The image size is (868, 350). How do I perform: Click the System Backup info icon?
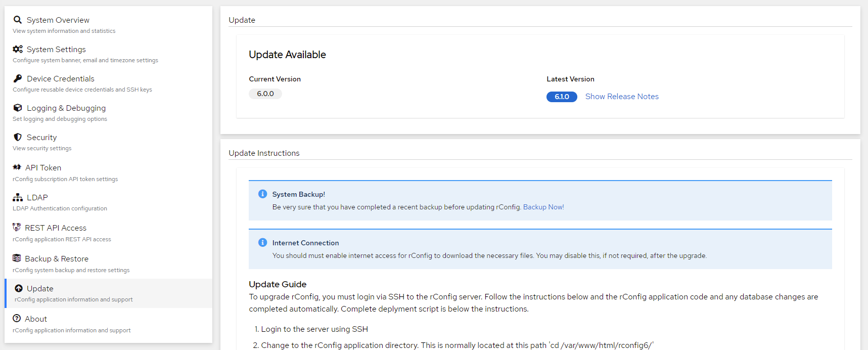click(x=263, y=194)
